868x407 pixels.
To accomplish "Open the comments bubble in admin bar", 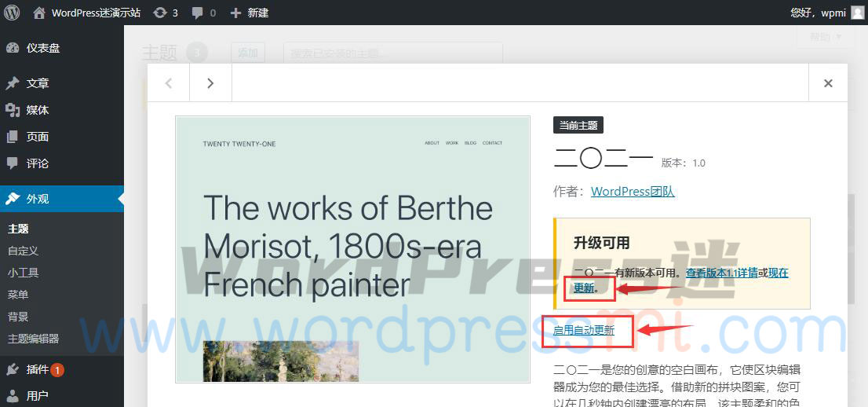I will point(203,13).
